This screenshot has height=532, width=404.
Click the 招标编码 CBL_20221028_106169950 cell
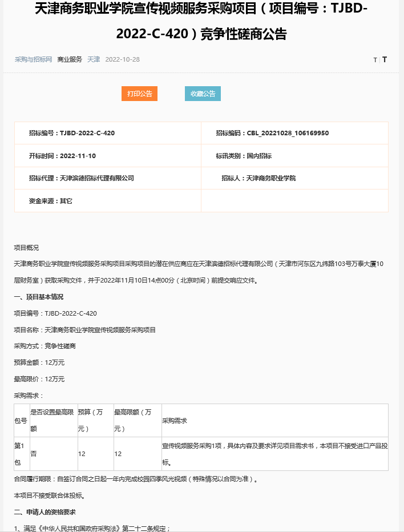point(272,133)
